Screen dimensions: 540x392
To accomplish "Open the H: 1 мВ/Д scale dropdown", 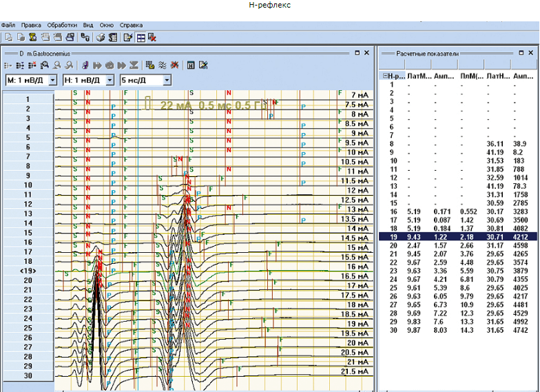I will pyautogui.click(x=110, y=80).
